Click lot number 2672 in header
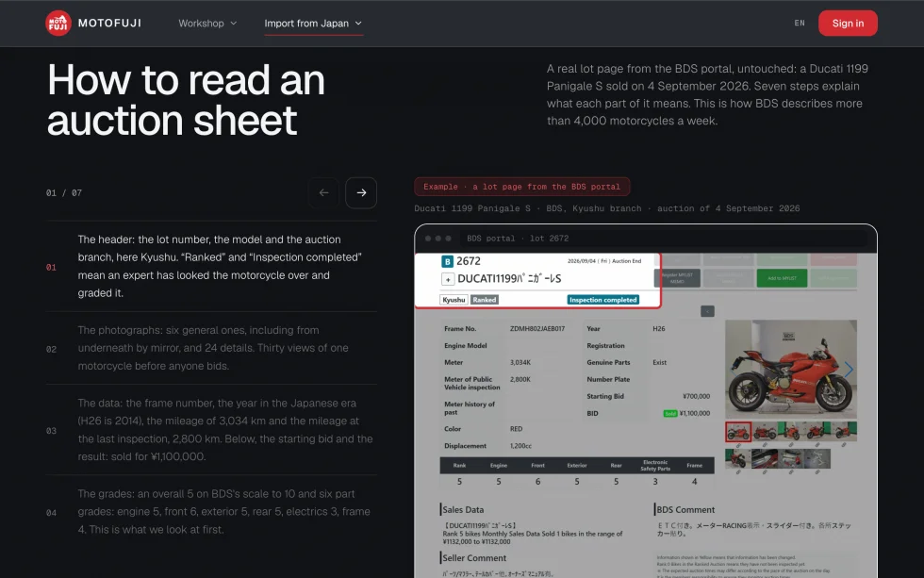Screen dimensions: 924x578 (469, 261)
